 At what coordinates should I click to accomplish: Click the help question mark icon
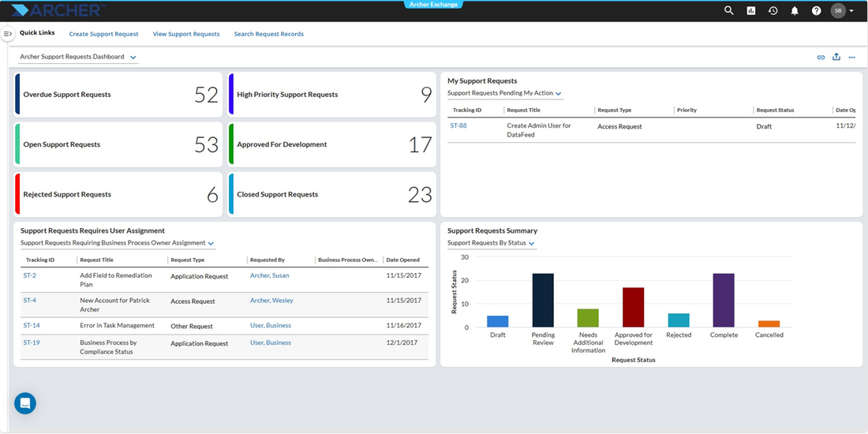point(816,10)
